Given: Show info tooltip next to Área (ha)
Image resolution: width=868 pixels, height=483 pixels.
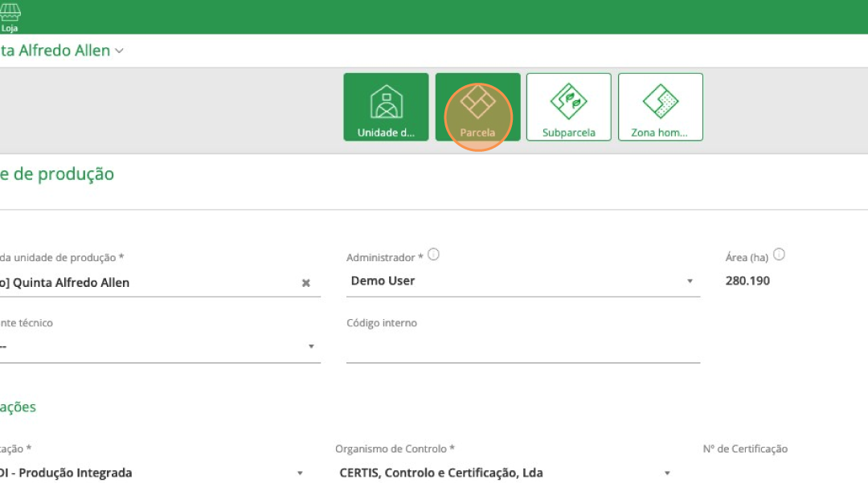Looking at the screenshot, I should (x=778, y=255).
